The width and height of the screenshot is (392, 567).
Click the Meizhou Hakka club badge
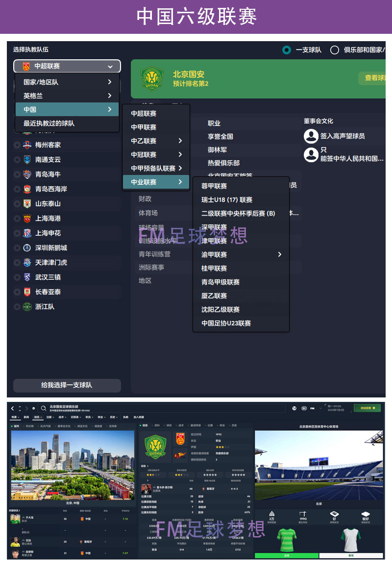point(27,145)
